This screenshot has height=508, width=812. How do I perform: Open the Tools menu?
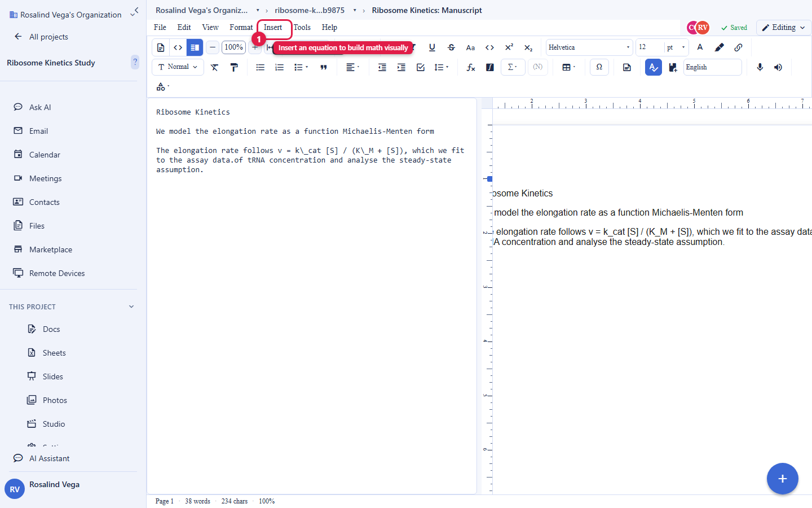(302, 27)
